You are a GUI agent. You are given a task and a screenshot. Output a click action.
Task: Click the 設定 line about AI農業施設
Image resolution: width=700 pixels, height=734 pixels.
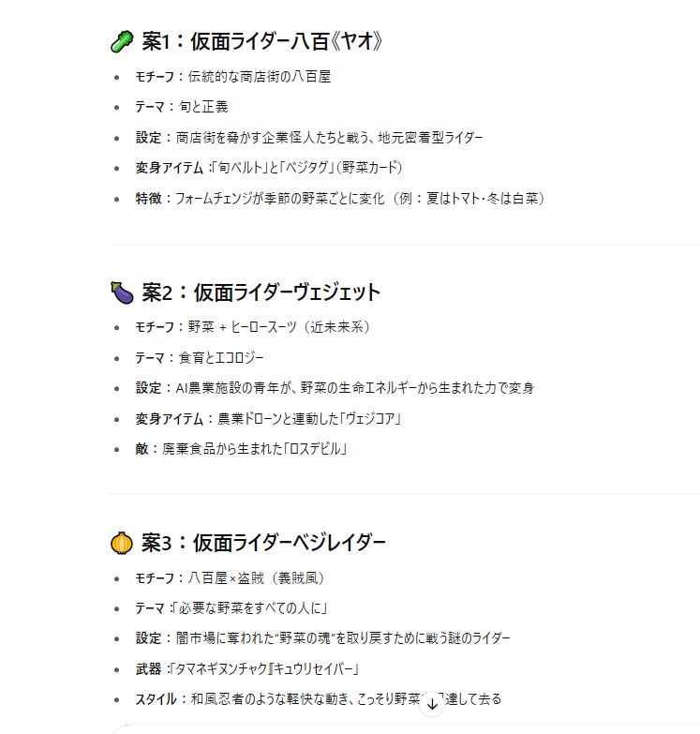click(335, 388)
